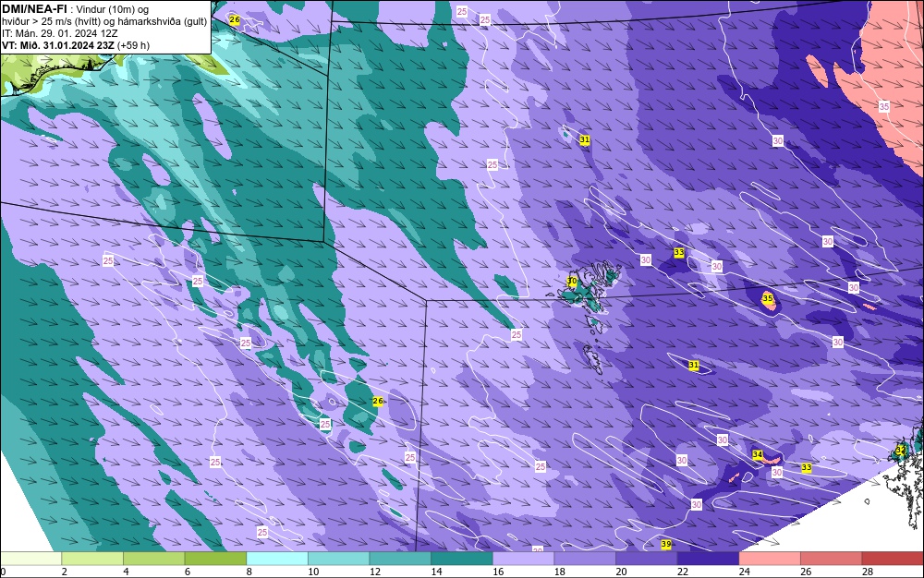Click the "Vindur (10m) og" heading text

click(x=113, y=9)
